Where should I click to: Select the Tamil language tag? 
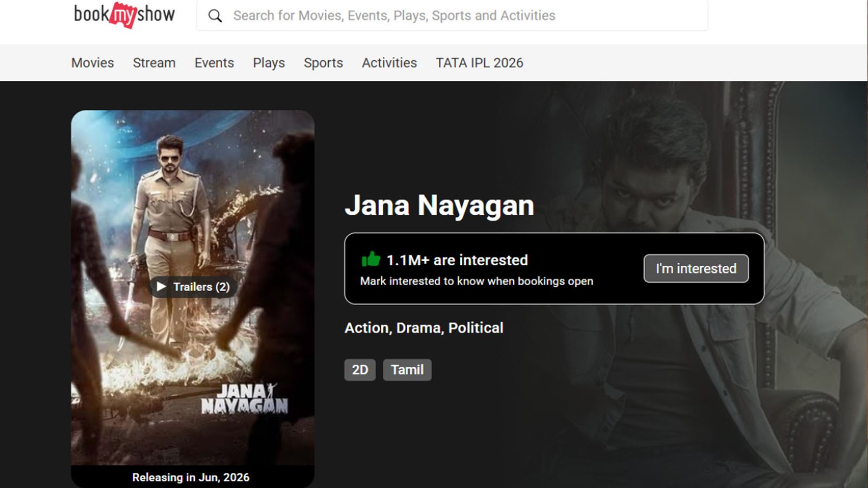[407, 370]
